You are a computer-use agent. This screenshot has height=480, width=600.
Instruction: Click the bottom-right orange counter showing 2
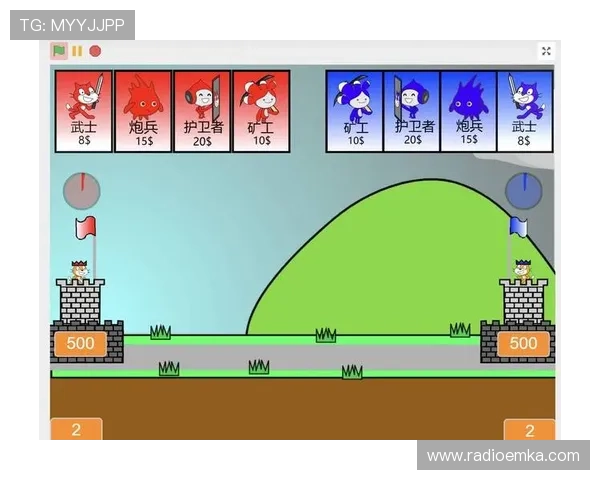pos(529,431)
